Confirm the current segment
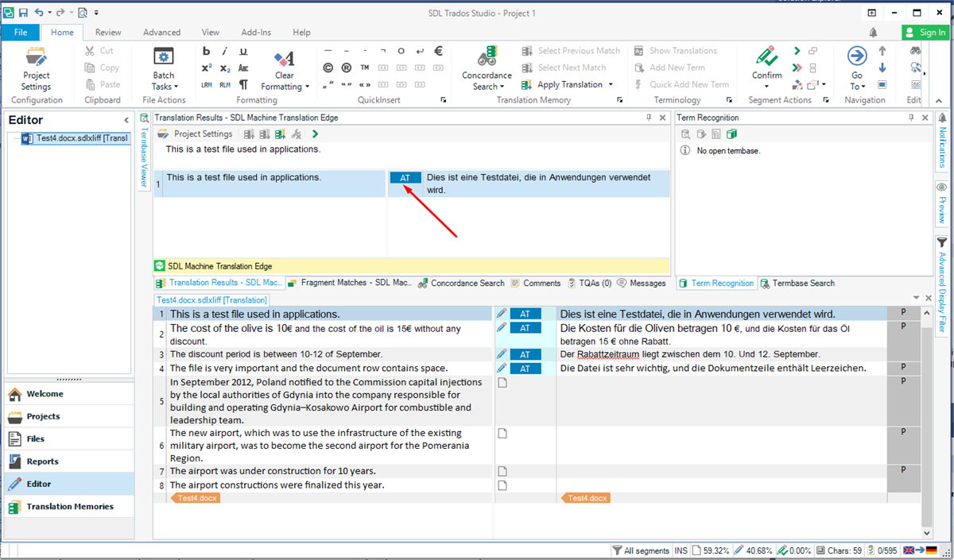954x560 pixels. coord(767,63)
